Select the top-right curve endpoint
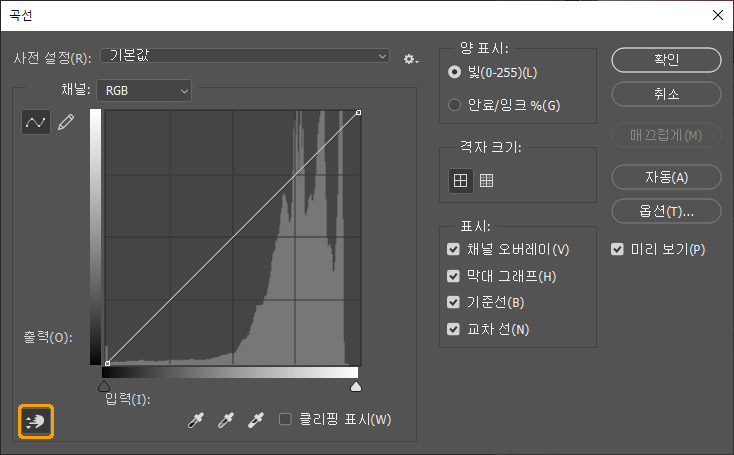The image size is (734, 455). (359, 112)
